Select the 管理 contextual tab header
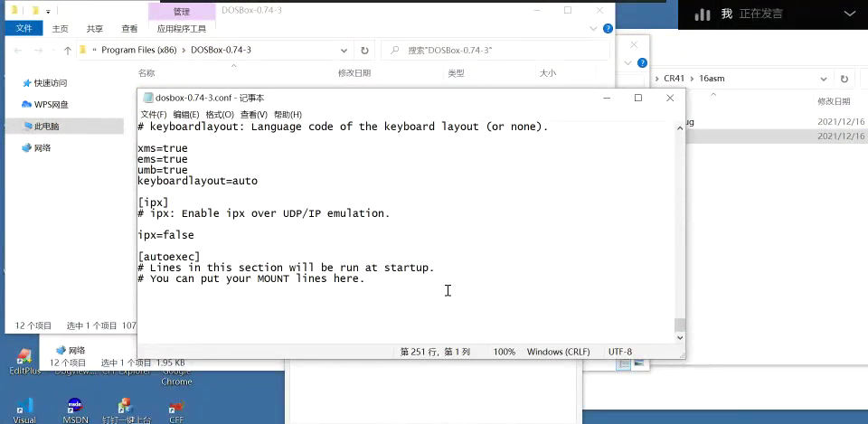This screenshot has width=868, height=424. tap(182, 11)
